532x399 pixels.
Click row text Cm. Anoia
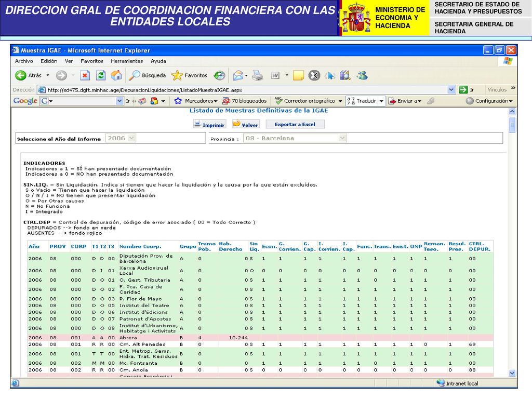(x=134, y=370)
